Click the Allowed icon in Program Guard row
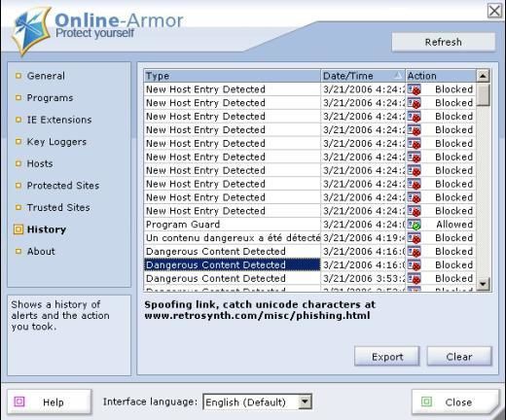The image size is (506, 420). click(x=415, y=225)
